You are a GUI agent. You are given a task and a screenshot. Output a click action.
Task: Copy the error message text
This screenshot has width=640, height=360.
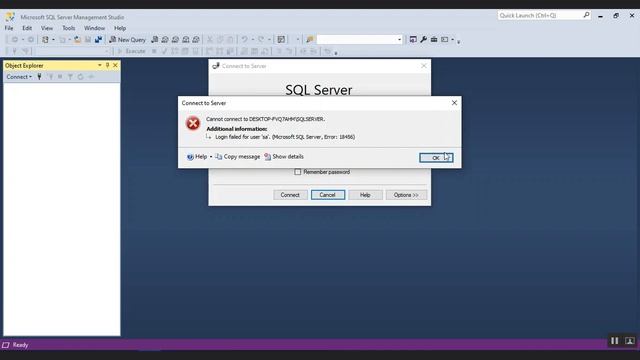coord(238,157)
